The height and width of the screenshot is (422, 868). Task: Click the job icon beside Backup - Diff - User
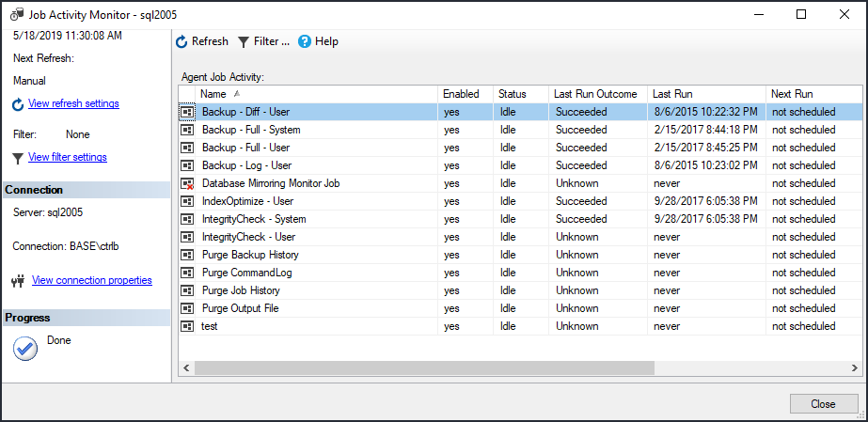(187, 112)
